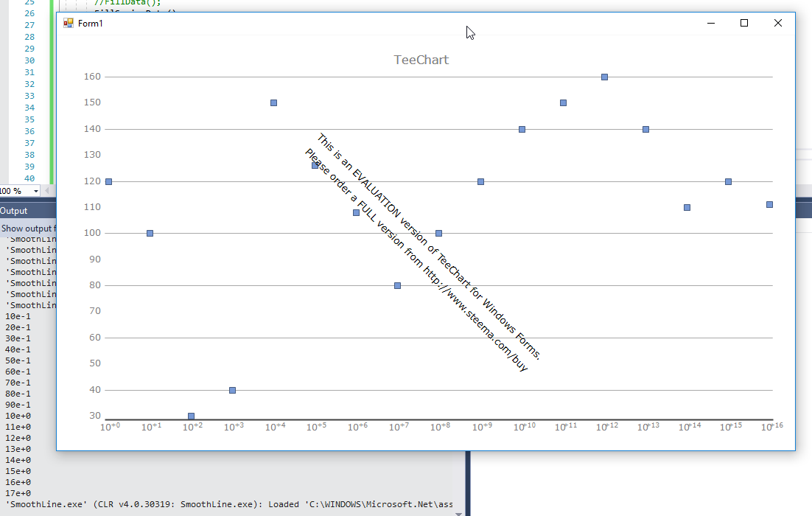Select the data point above the 10⁺⁶ label

357,212
